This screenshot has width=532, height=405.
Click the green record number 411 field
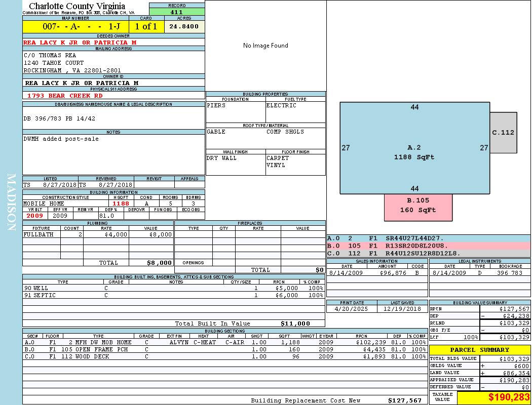(177, 12)
